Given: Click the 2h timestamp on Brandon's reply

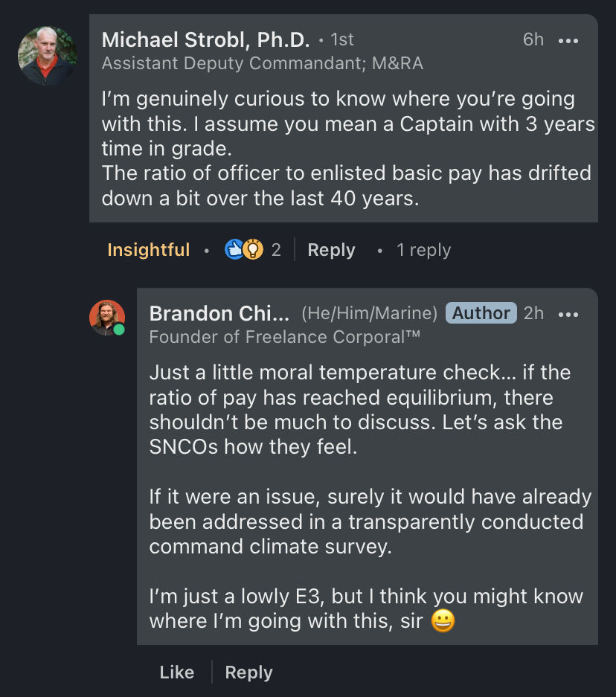Looking at the screenshot, I should [x=533, y=313].
